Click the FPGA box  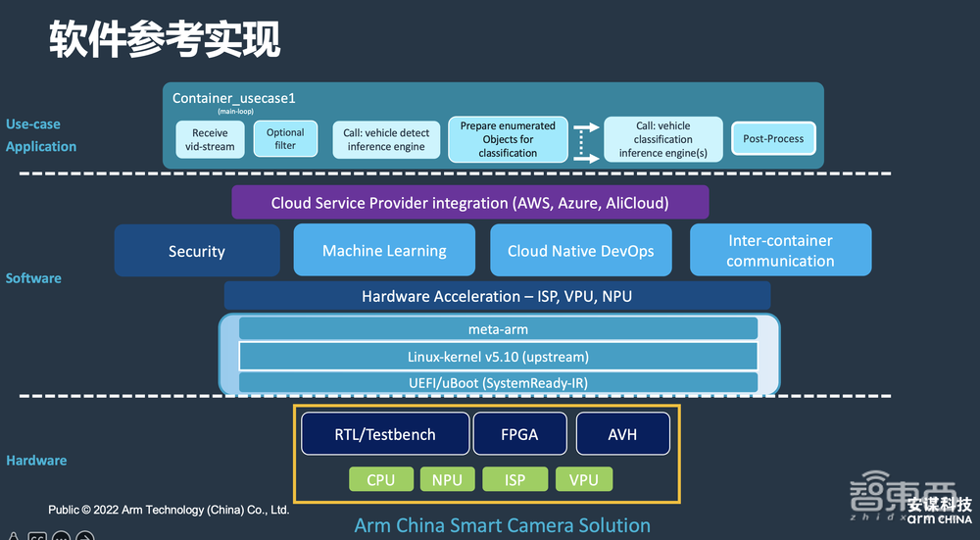click(x=518, y=433)
